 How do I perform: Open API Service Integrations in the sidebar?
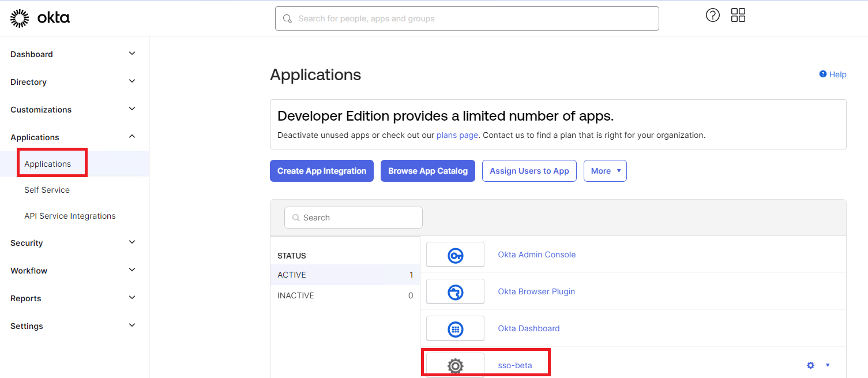[x=69, y=215]
